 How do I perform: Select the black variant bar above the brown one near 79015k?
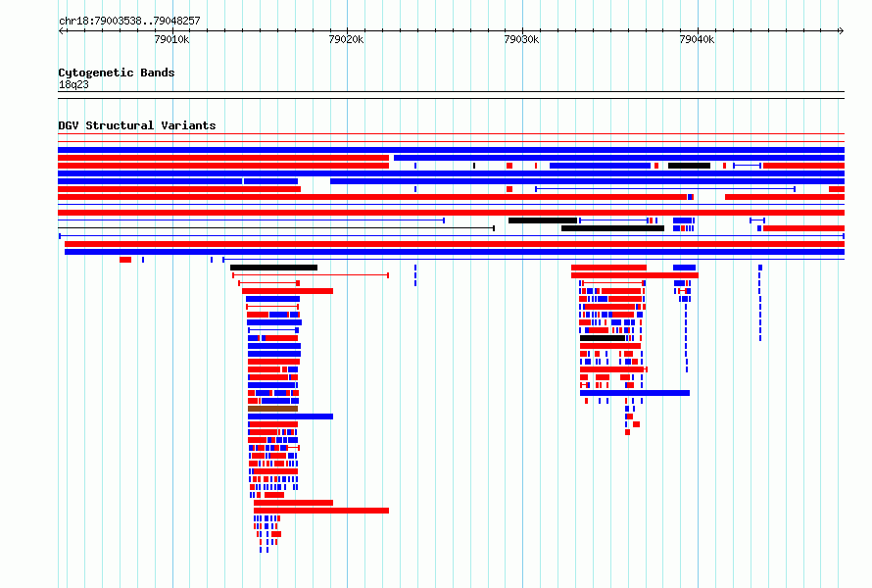point(273,268)
